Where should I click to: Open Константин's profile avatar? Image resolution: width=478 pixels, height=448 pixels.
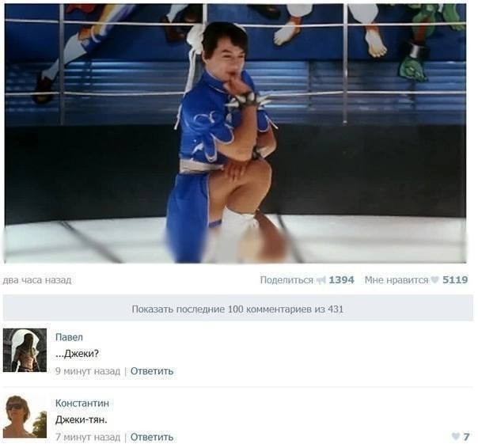pos(25,416)
